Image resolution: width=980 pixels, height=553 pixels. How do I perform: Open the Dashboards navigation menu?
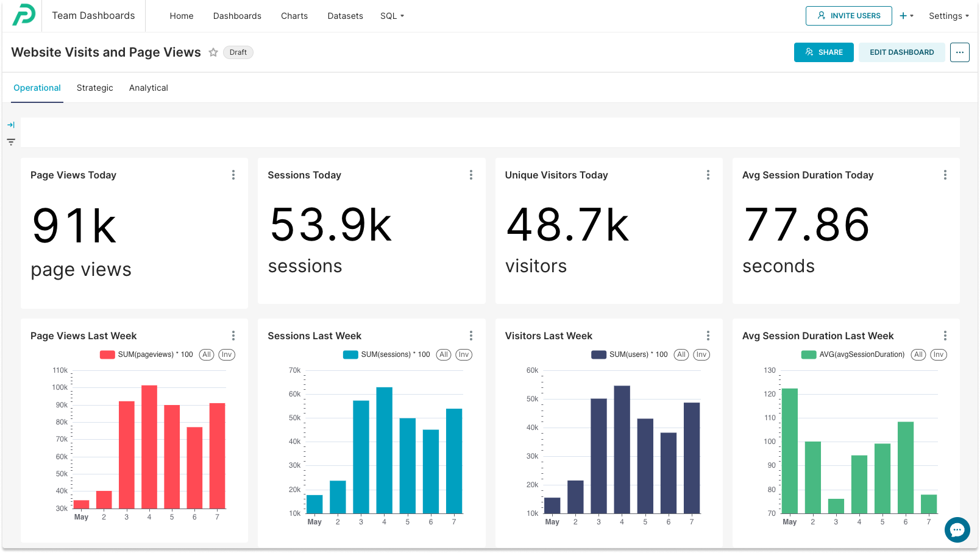(237, 16)
